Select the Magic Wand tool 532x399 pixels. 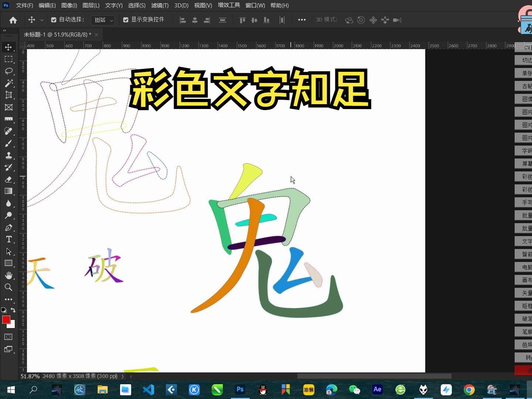point(8,83)
